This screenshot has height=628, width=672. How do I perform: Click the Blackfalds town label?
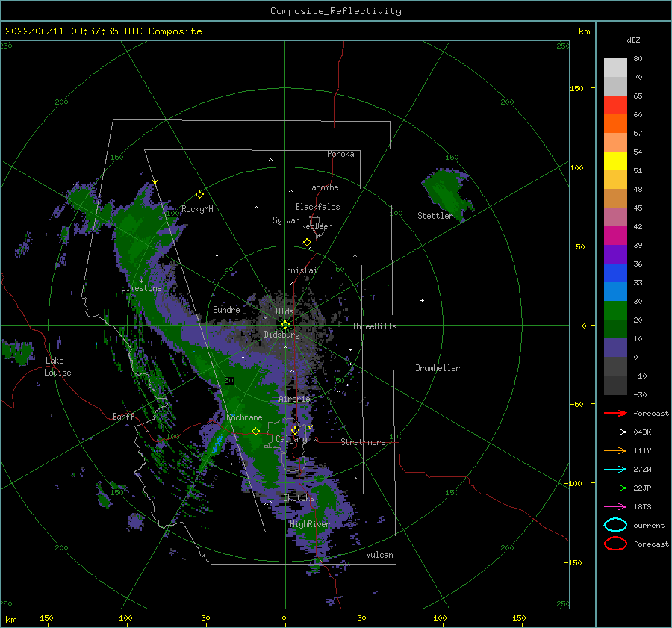point(317,207)
